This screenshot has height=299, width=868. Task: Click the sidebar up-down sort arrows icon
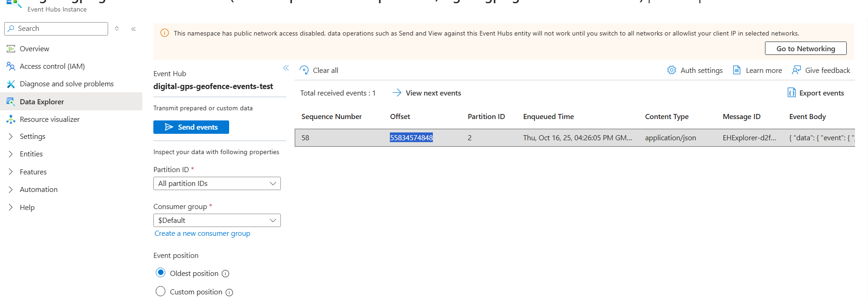click(x=117, y=29)
